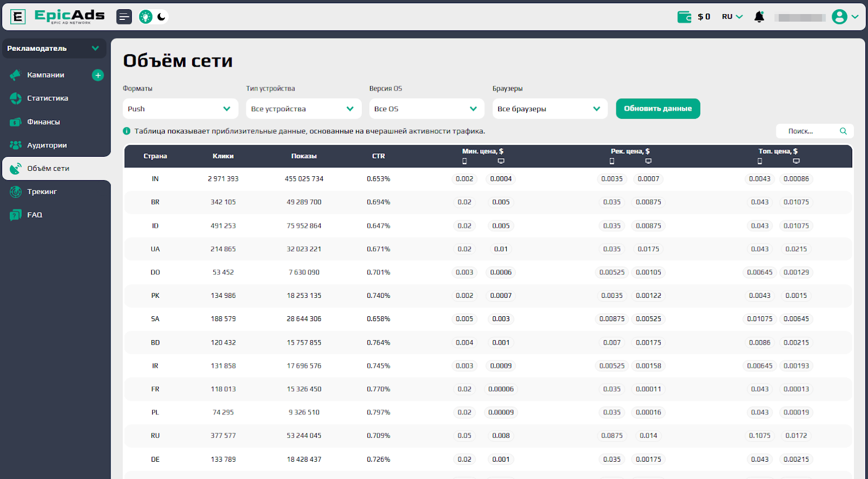Open the RU language dropdown

click(732, 17)
